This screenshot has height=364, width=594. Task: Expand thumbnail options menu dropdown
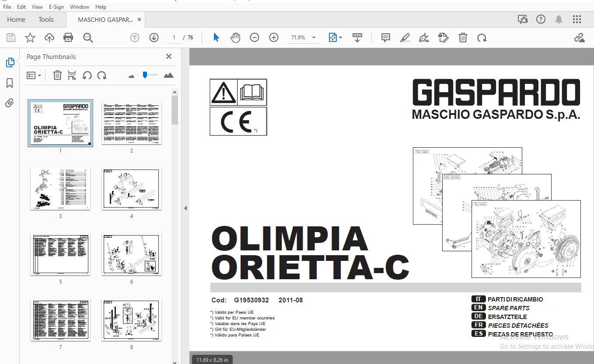coord(34,75)
